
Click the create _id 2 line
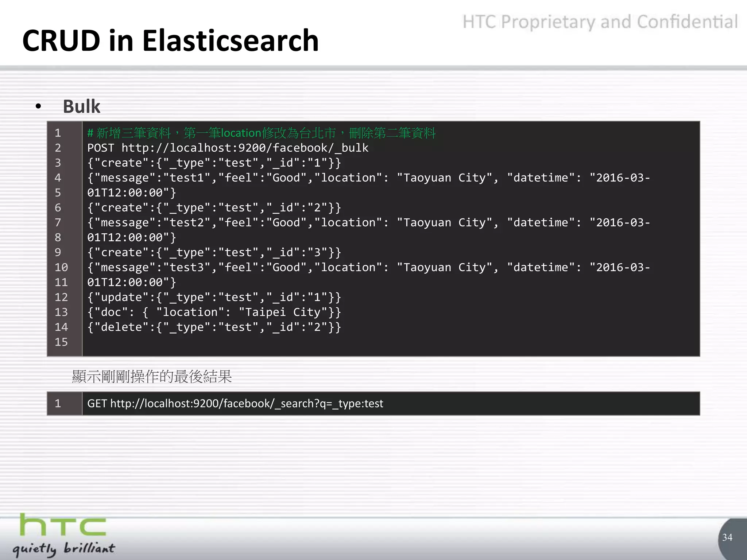(x=214, y=208)
